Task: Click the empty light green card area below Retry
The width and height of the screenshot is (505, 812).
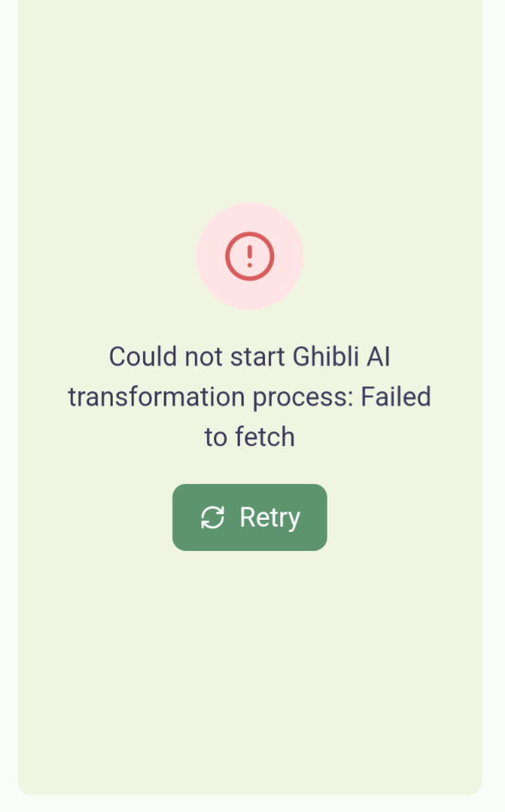Action: coord(249,668)
